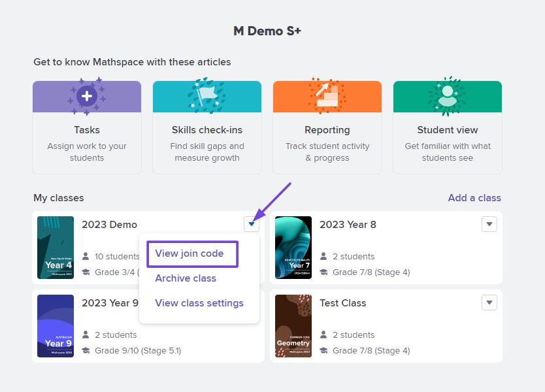This screenshot has height=392, width=545.
Task: Click grade cap icon in 2023 Year 8
Action: pos(323,272)
